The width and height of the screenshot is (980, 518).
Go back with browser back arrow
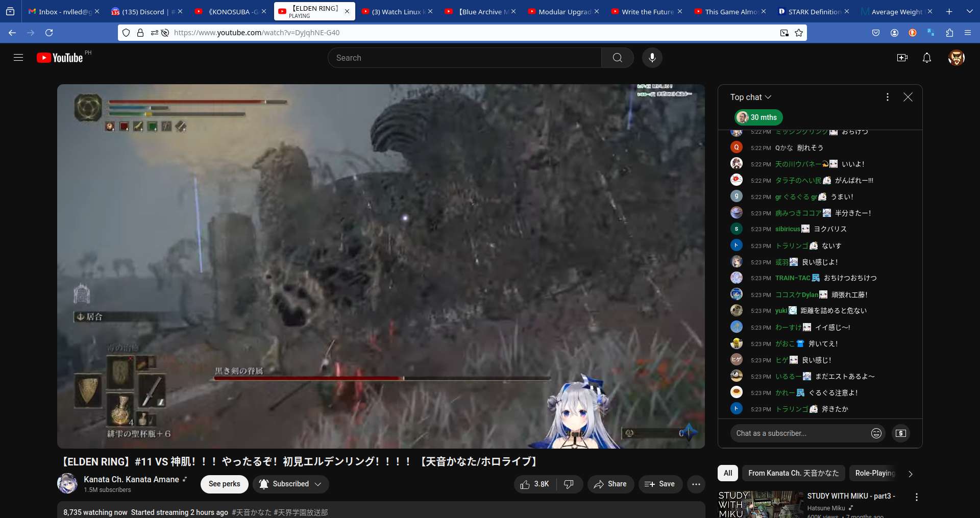(x=12, y=33)
